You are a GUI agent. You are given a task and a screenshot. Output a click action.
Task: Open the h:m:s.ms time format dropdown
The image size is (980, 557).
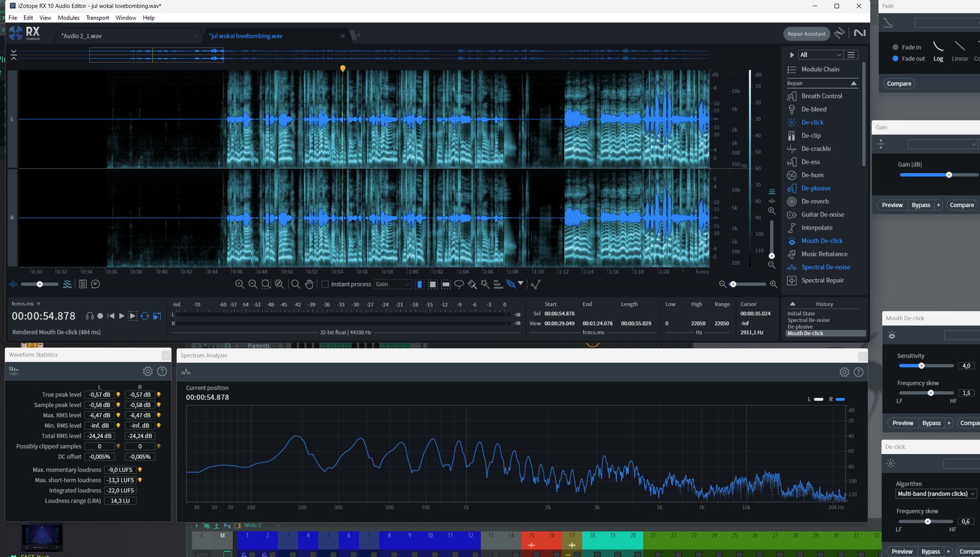26,304
